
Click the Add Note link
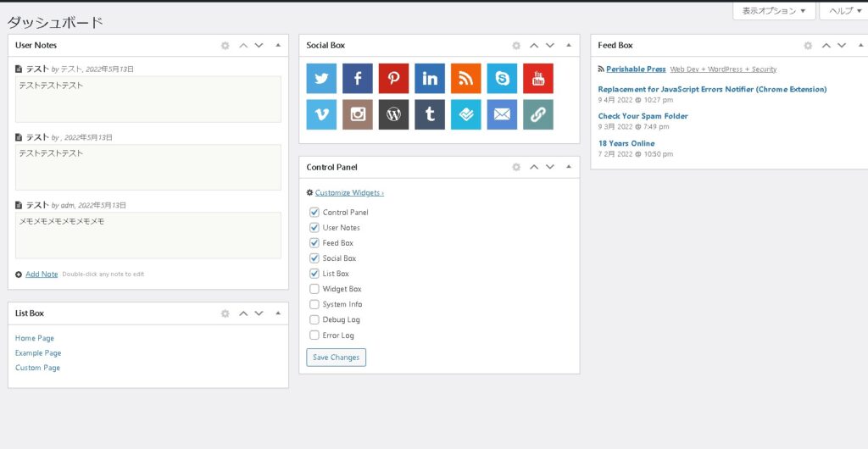click(x=42, y=274)
